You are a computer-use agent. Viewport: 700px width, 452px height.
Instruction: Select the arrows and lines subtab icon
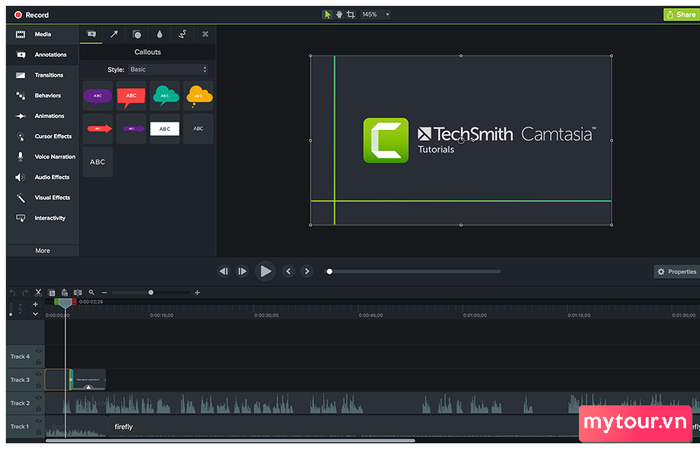coord(114,34)
